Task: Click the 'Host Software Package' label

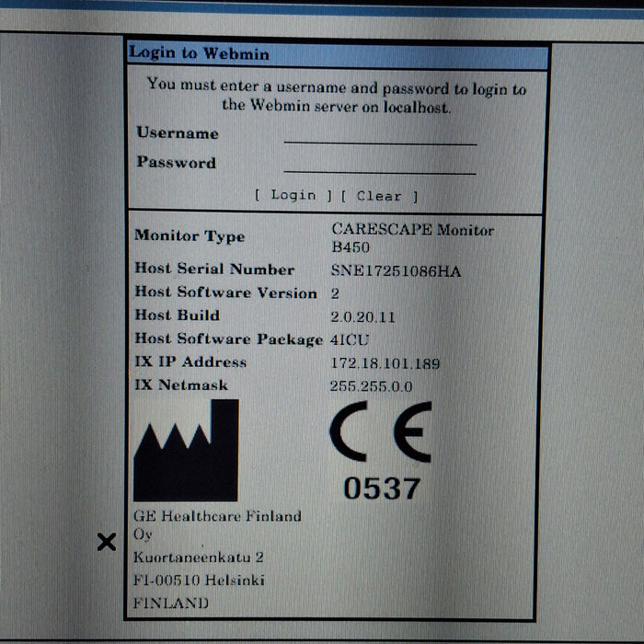Action: [x=229, y=339]
